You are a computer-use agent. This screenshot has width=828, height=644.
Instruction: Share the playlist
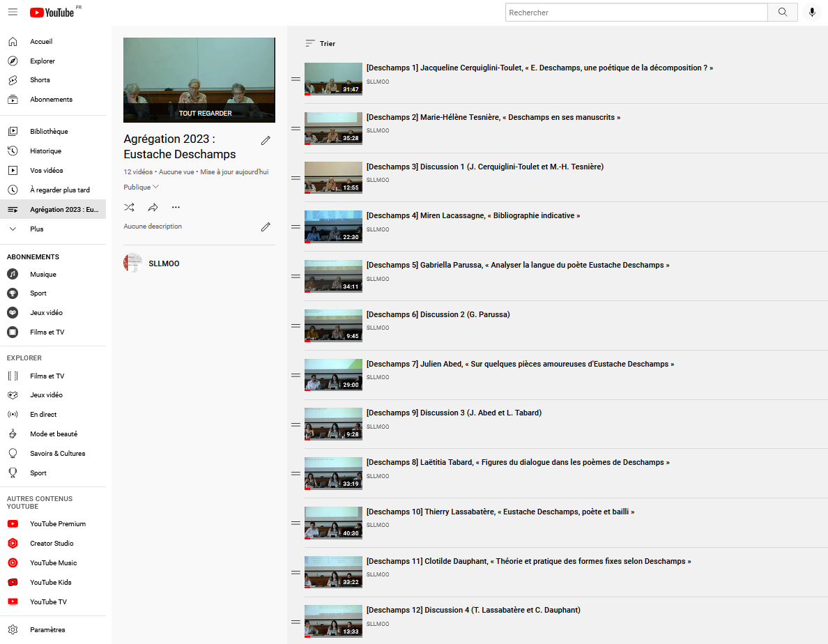(x=153, y=208)
